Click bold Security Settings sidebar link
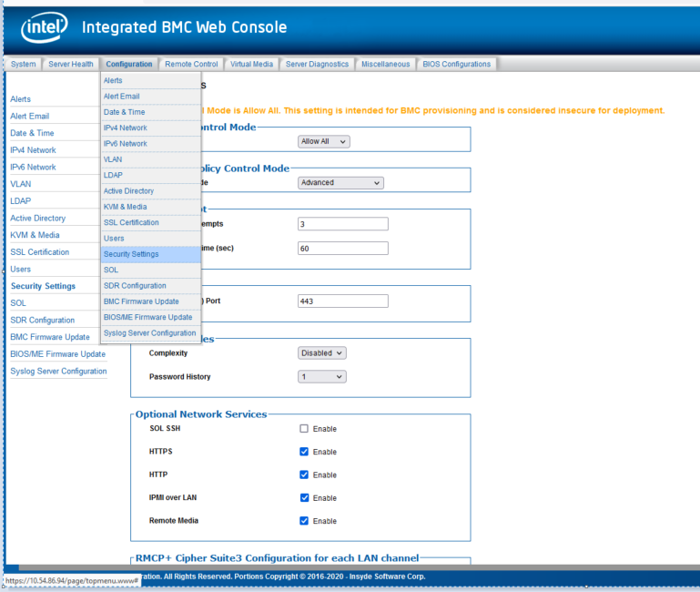 (x=44, y=286)
